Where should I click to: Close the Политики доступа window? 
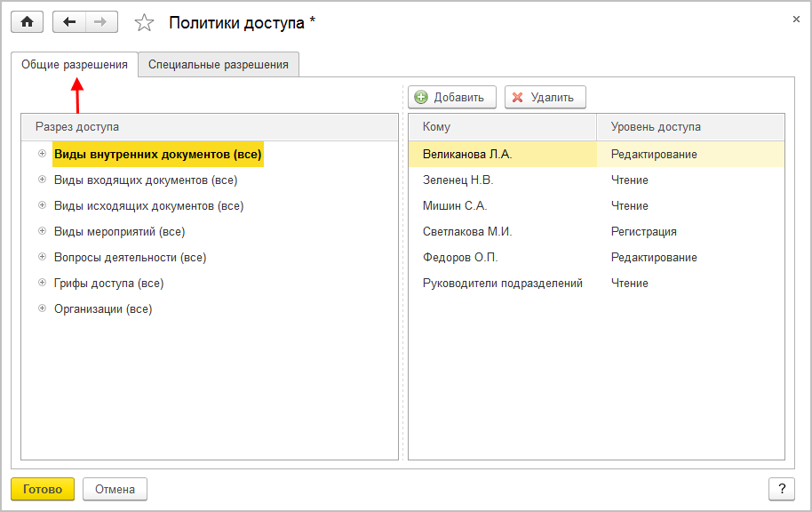click(x=793, y=18)
